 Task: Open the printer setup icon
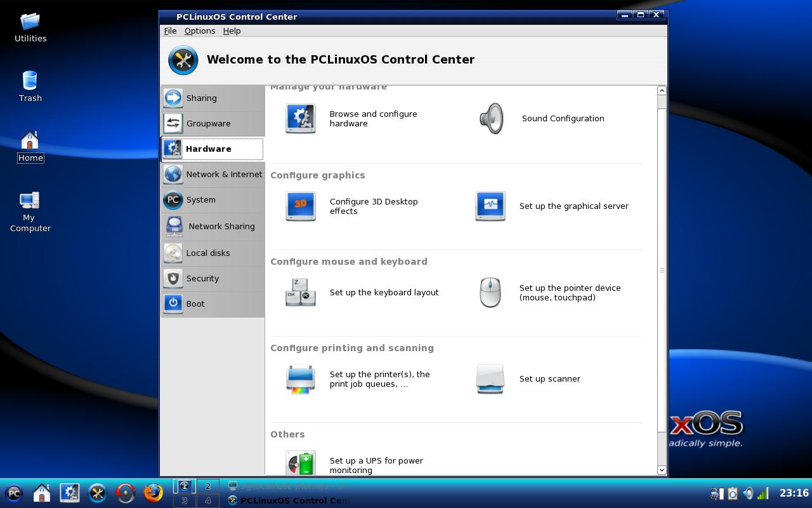point(301,378)
